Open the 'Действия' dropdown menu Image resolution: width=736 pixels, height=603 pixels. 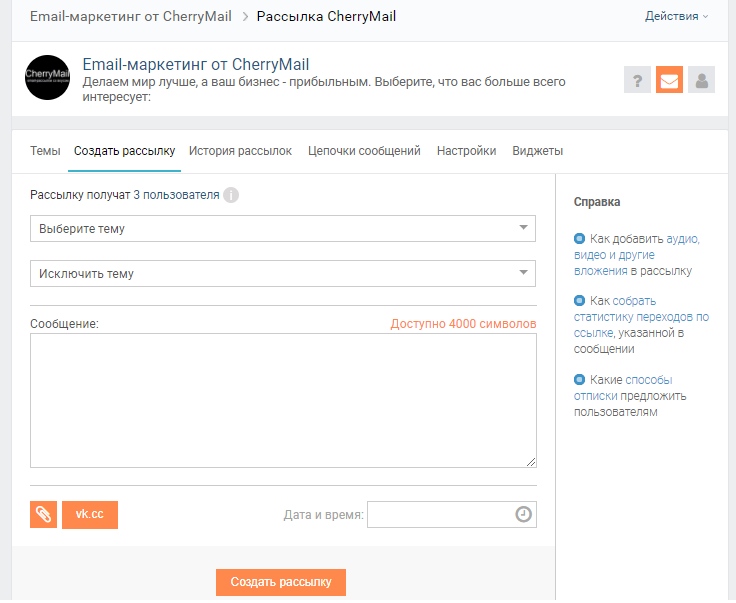point(676,16)
